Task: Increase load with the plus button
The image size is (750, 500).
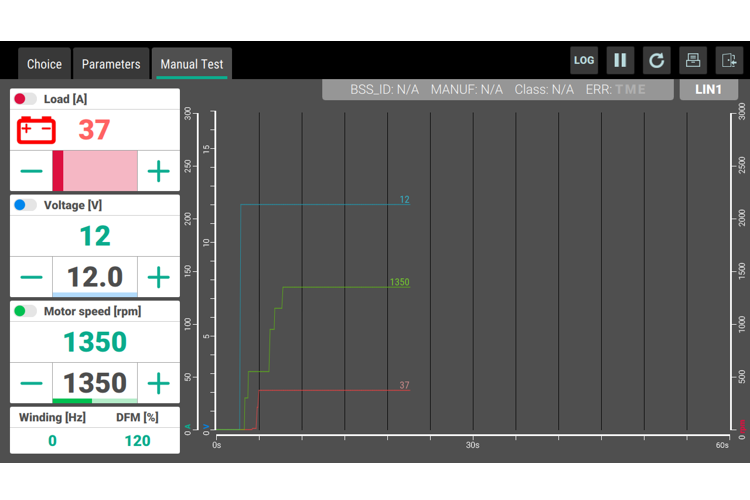Action: pos(159,171)
